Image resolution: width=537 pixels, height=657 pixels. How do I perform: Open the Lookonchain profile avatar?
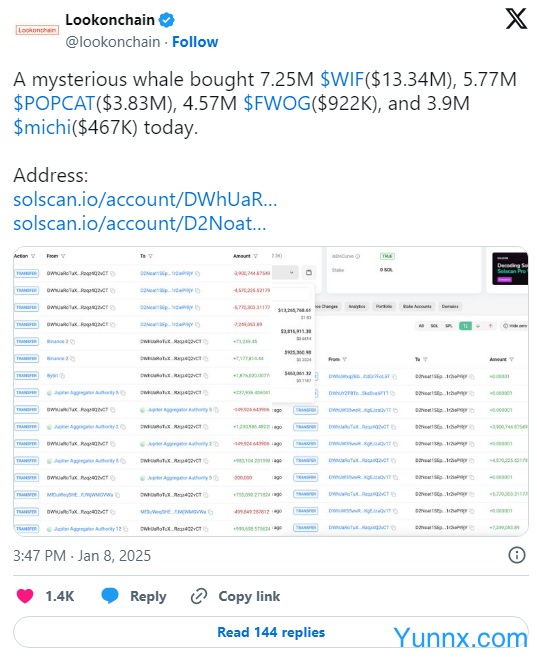click(x=37, y=30)
